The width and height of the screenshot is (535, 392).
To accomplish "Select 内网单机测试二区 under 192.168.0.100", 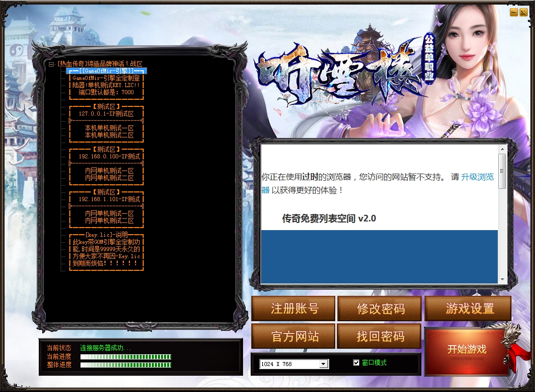I will [109, 178].
